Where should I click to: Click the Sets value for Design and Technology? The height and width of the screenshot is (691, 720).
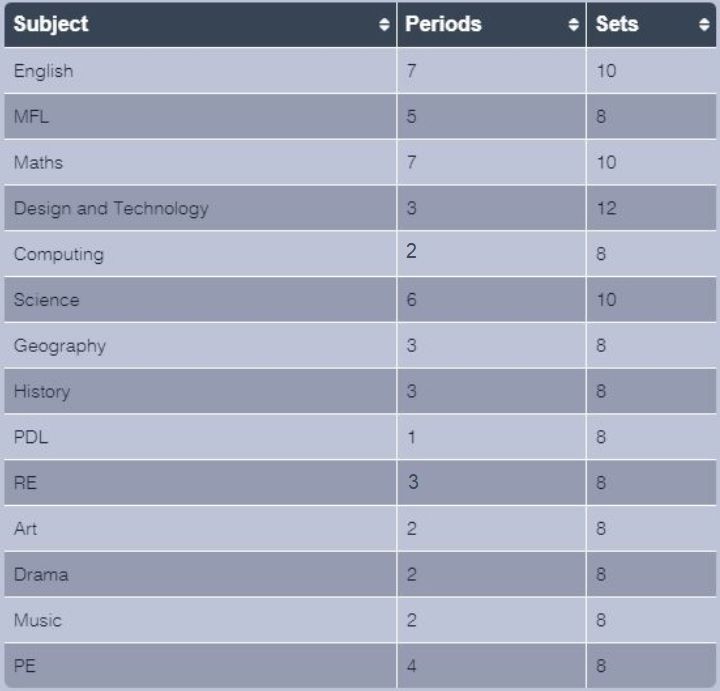(x=609, y=209)
